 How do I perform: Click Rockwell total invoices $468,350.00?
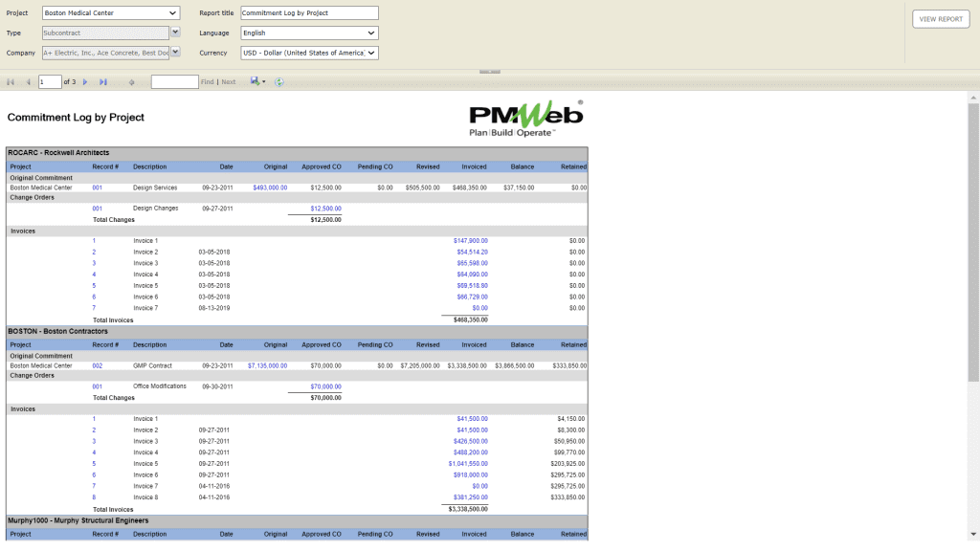coord(471,320)
